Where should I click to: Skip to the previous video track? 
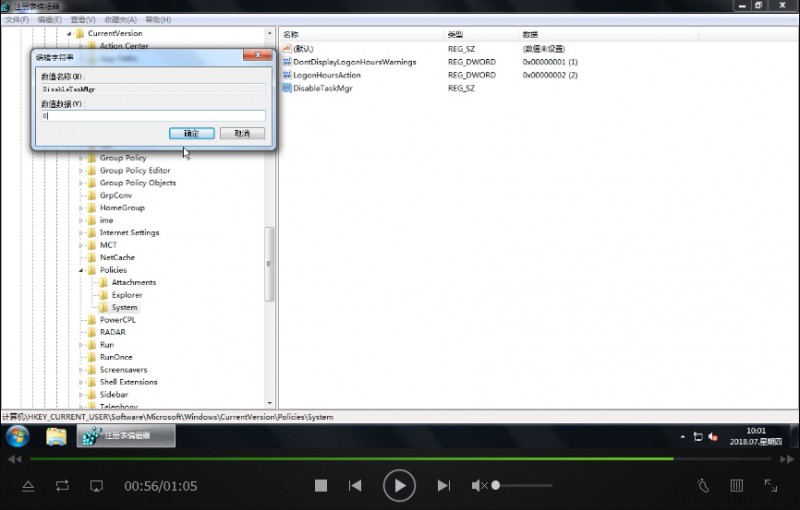[355, 486]
